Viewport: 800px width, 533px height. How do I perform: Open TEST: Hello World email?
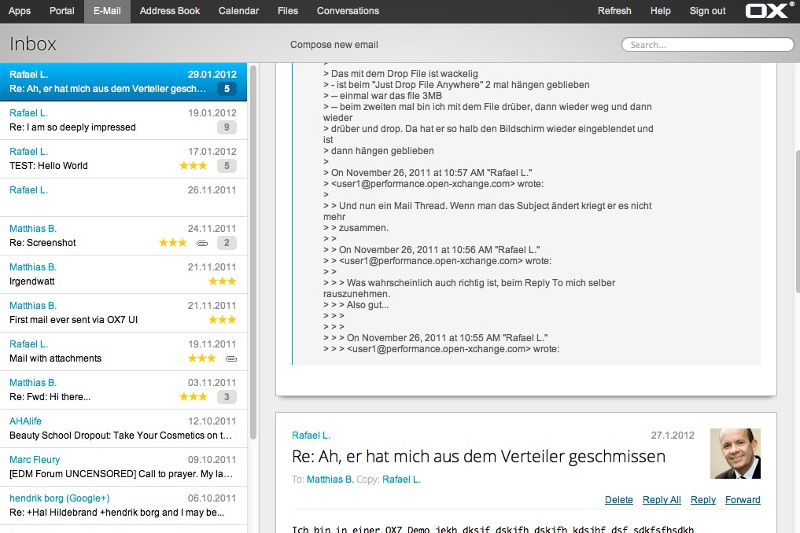pos(123,159)
